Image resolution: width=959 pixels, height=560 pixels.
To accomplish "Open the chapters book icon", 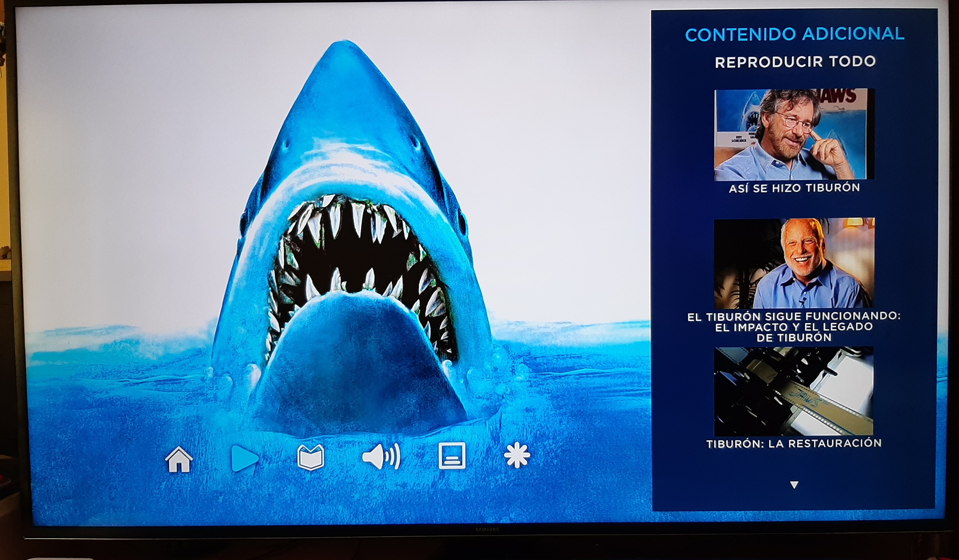I will (x=311, y=457).
